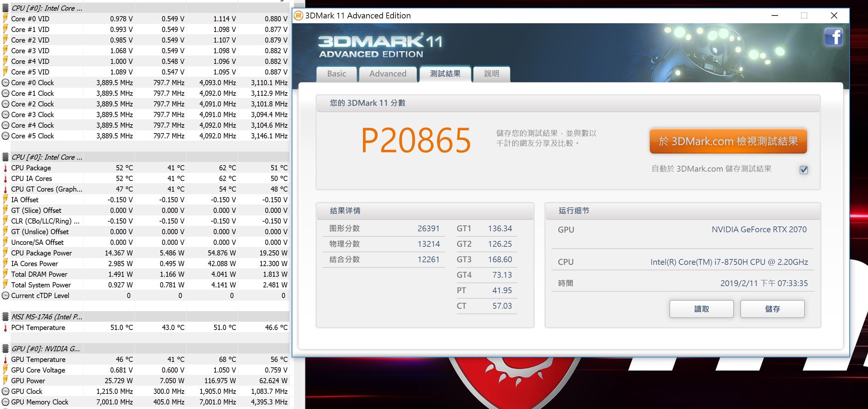Click the thermometer icon for CPU IA Cores
868x409 pixels.
(x=5, y=178)
